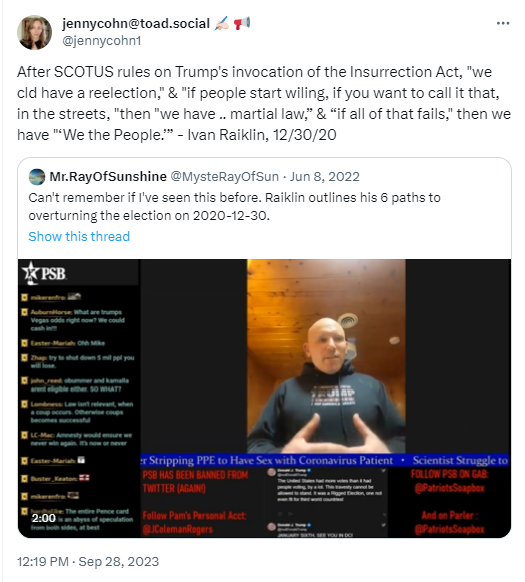
Task: Click the main tweet text about the Insurrection Act
Action: pos(264,103)
